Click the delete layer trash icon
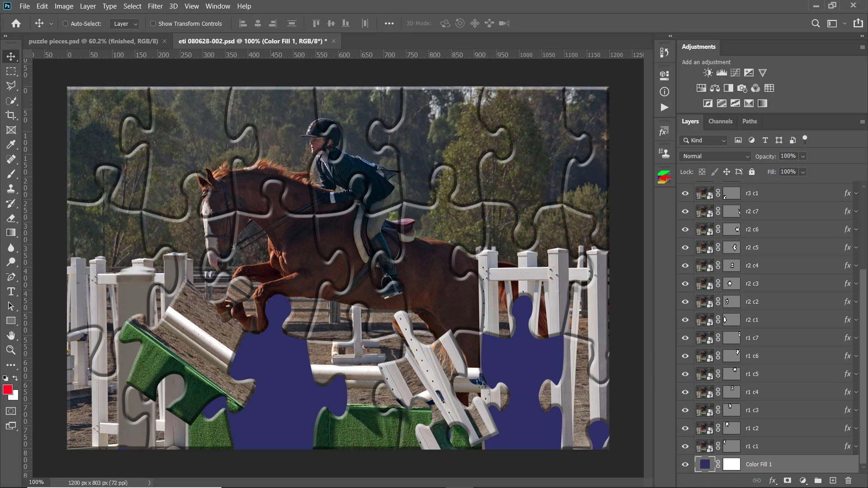Viewport: 868px width, 488px height. 848,480
